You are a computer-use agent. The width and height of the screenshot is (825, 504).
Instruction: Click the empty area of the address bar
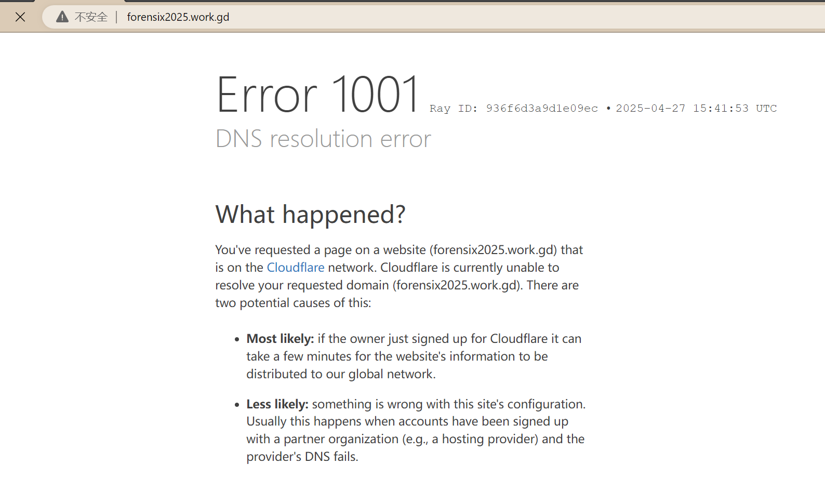point(520,17)
